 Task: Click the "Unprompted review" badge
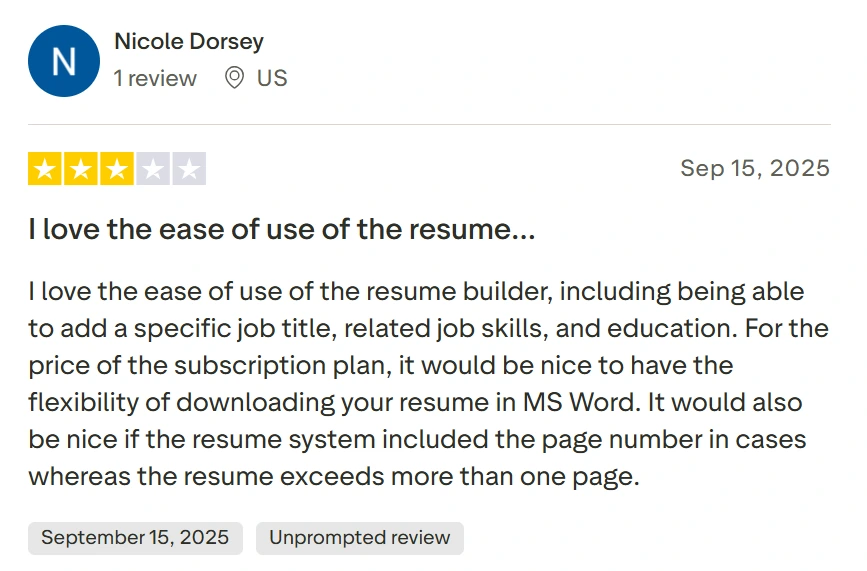[359, 538]
